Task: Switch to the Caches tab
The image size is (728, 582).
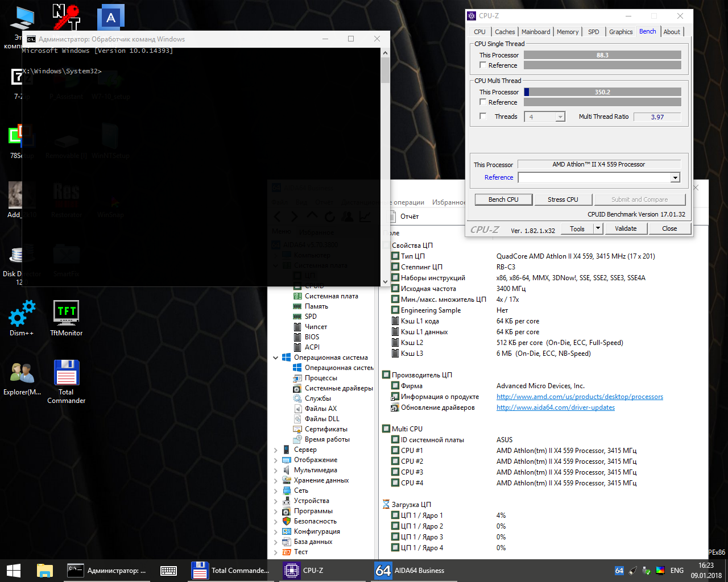Action: 504,32
